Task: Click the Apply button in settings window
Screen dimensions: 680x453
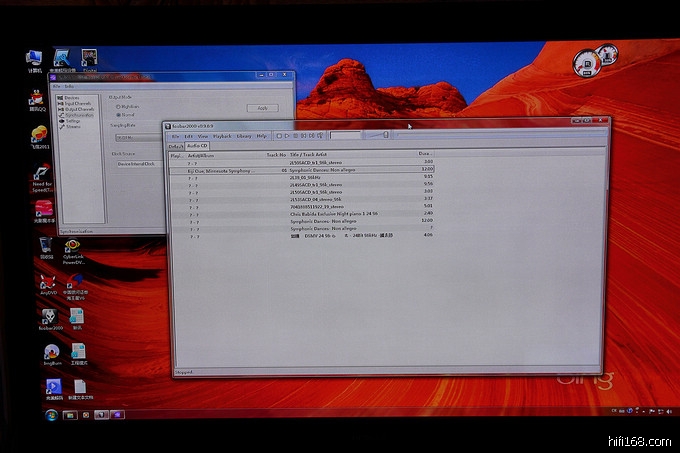Action: (x=262, y=107)
